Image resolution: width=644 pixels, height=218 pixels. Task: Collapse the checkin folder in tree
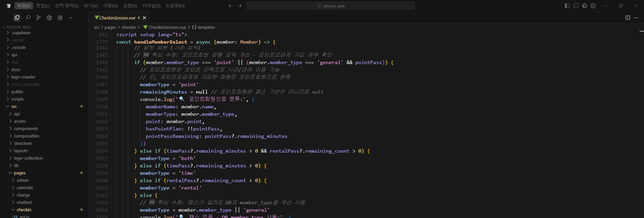point(44,210)
